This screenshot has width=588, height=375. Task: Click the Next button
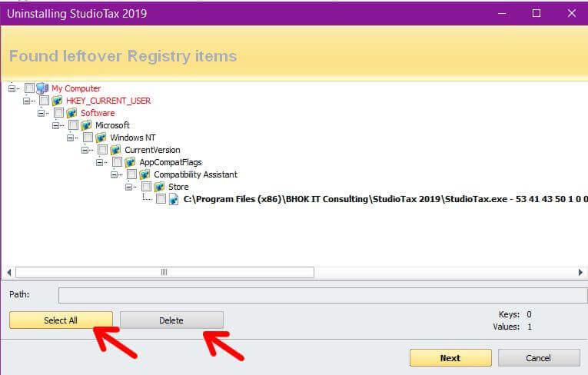click(x=450, y=358)
